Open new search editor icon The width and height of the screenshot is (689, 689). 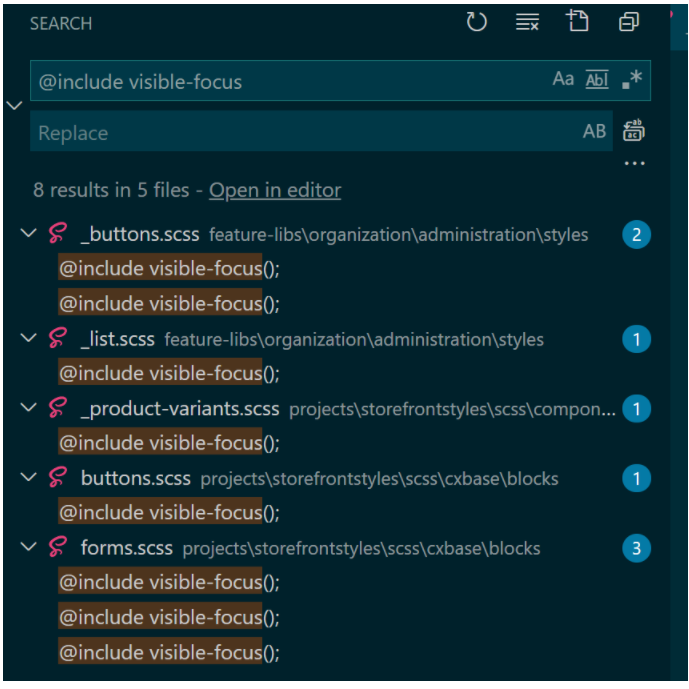(x=577, y=21)
